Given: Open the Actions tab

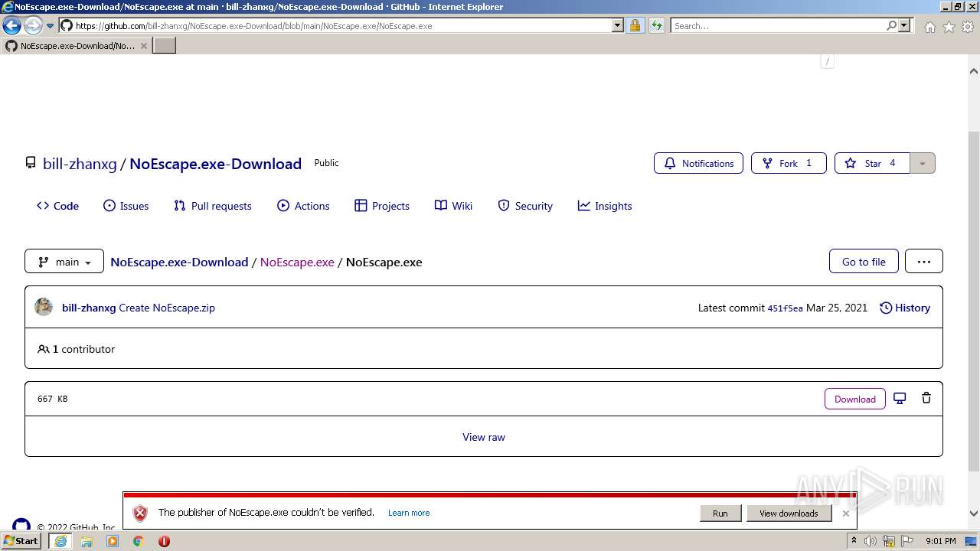Looking at the screenshot, I should coord(303,206).
